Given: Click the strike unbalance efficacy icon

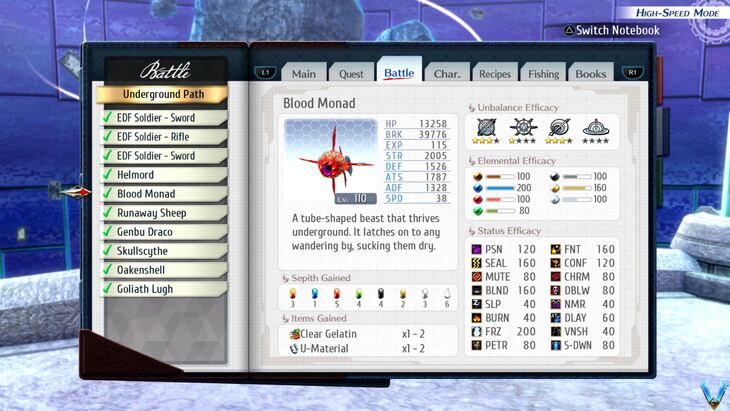Looking at the screenshot, I should point(596,127).
